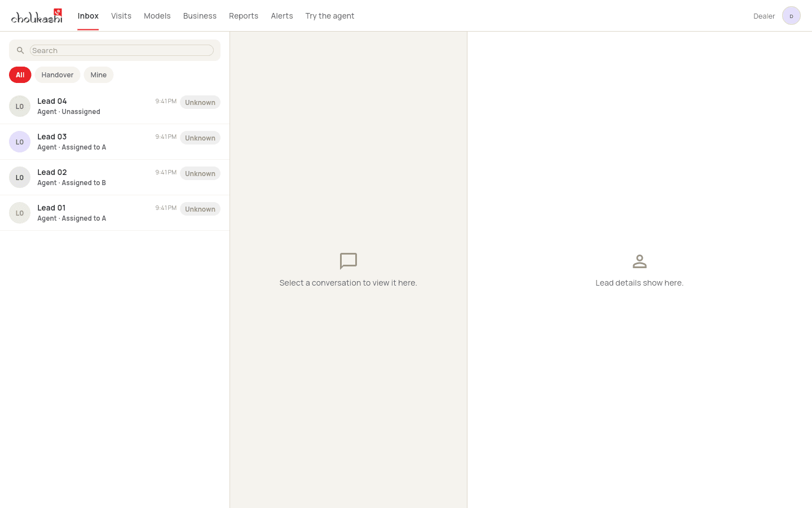Click 'Select a conversation to view it here.'
The height and width of the screenshot is (508, 812).
pyautogui.click(x=348, y=283)
